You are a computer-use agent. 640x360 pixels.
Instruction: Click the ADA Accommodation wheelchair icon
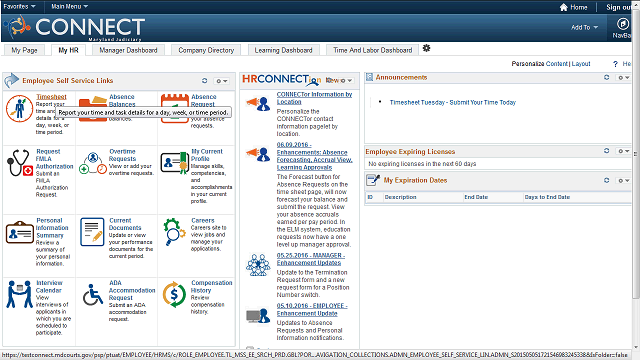coord(93,295)
